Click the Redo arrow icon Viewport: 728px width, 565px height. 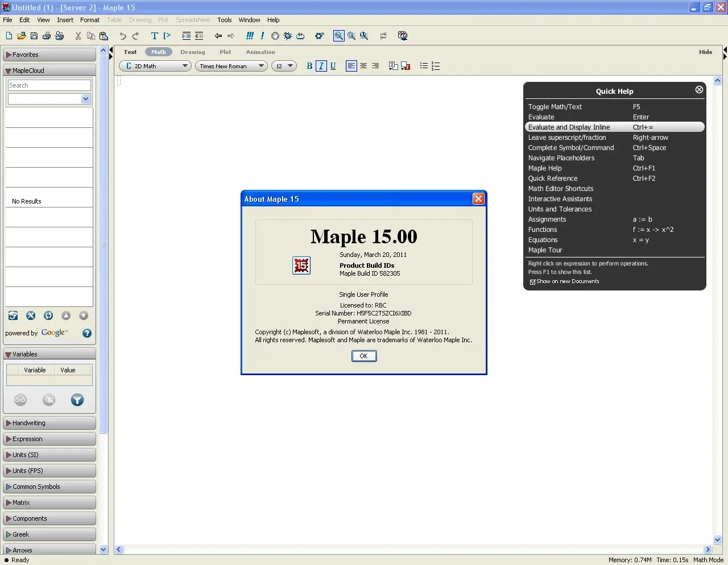click(x=135, y=36)
